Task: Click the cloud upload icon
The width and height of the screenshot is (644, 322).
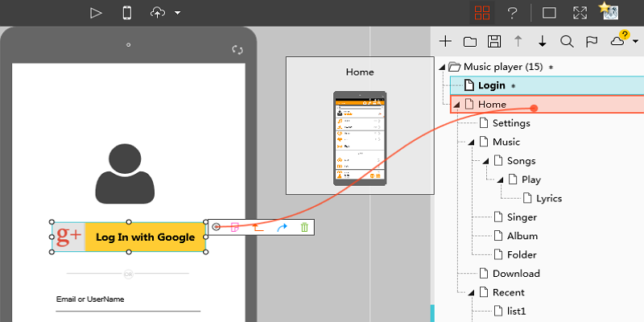Action: (x=158, y=13)
